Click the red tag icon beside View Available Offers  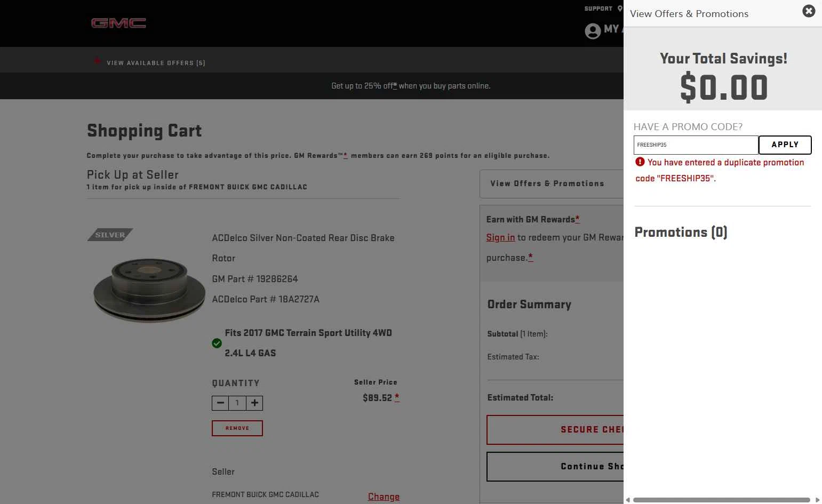point(97,61)
